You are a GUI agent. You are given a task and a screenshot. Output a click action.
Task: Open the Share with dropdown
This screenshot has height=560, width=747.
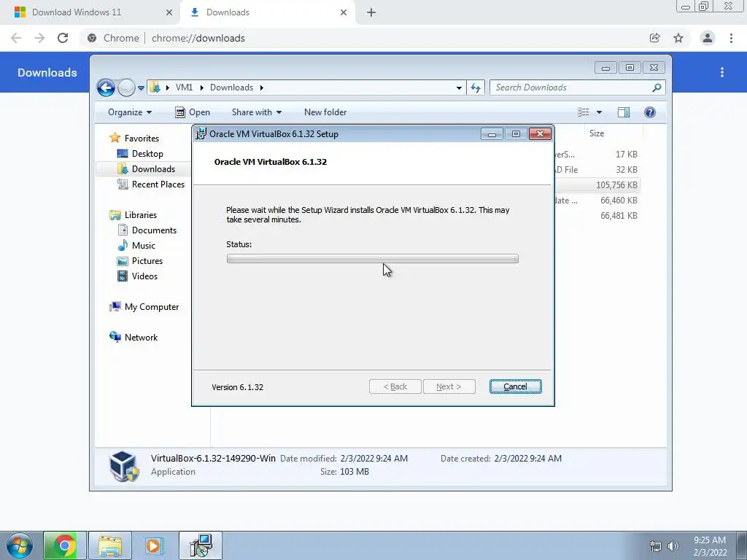pos(256,112)
